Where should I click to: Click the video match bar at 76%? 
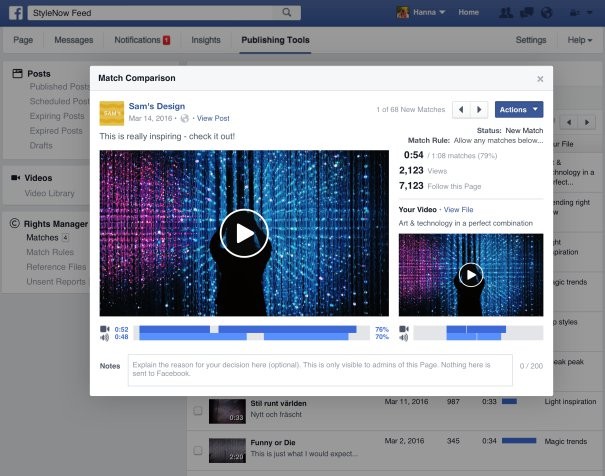click(x=251, y=329)
